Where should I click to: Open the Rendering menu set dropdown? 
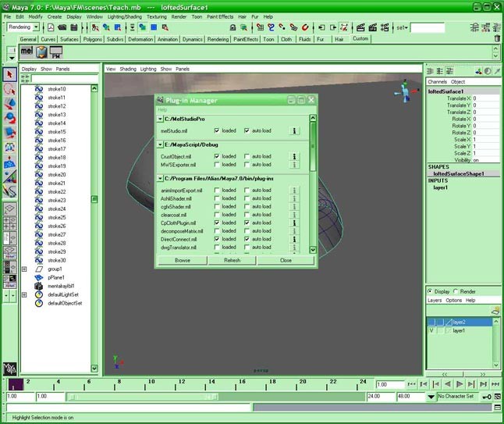point(25,27)
